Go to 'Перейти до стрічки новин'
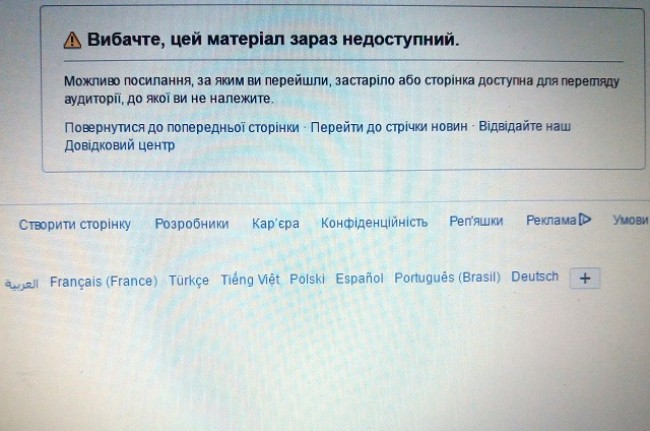 (389, 126)
